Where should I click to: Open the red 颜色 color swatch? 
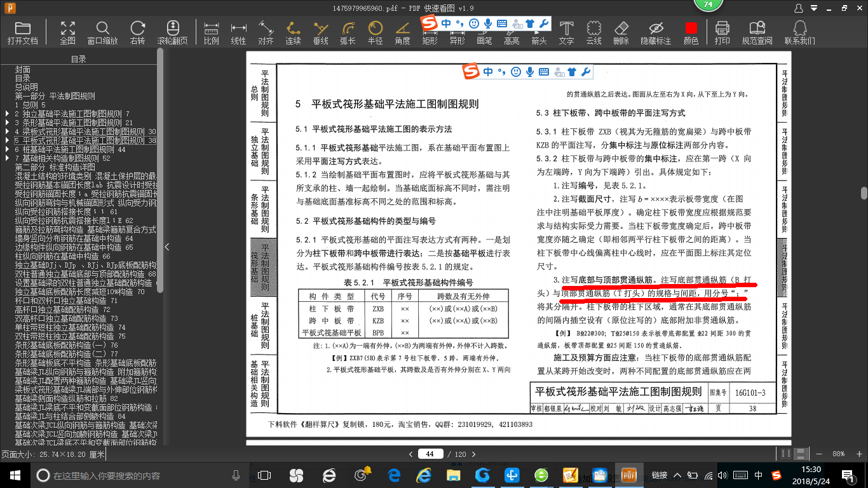click(x=691, y=32)
